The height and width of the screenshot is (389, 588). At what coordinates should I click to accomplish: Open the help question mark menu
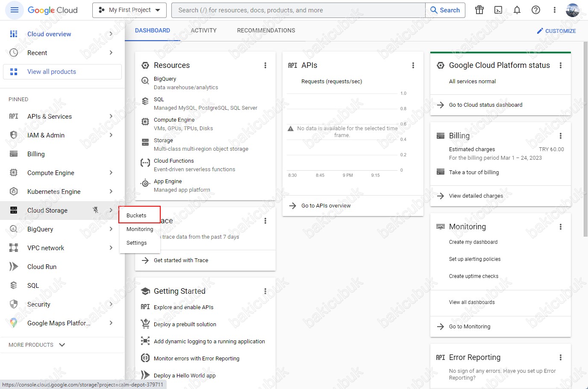tap(536, 10)
